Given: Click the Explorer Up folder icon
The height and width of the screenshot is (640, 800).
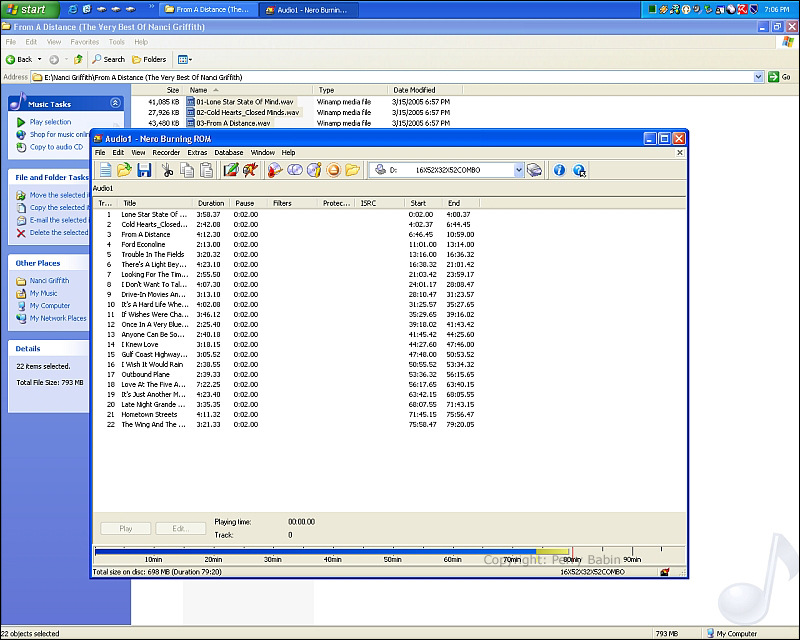Looking at the screenshot, I should pyautogui.click(x=78, y=60).
